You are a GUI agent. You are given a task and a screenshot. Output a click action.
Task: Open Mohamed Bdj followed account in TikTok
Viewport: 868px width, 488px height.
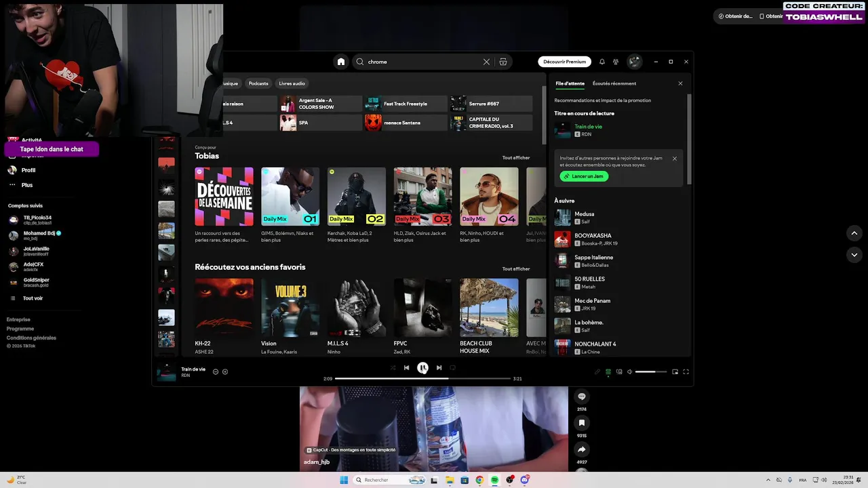(x=35, y=235)
